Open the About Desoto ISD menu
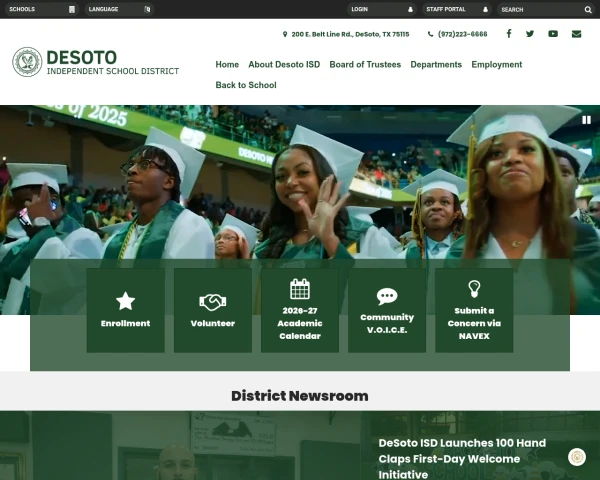 (284, 64)
